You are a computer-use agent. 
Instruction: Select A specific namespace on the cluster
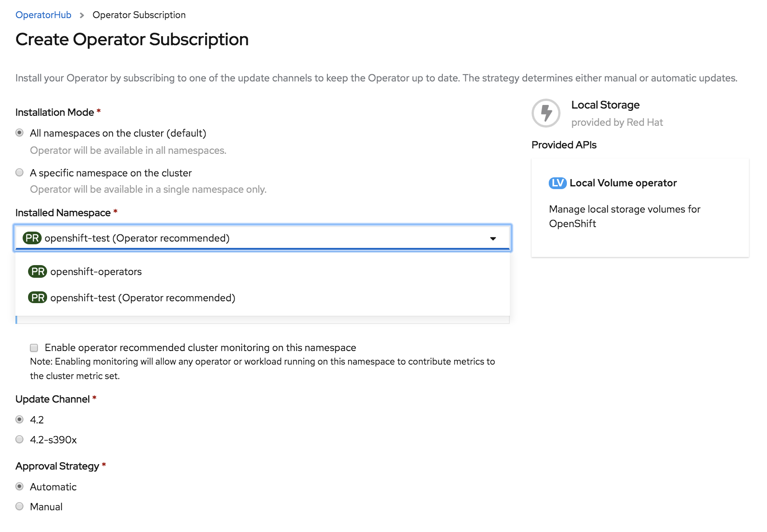point(19,172)
